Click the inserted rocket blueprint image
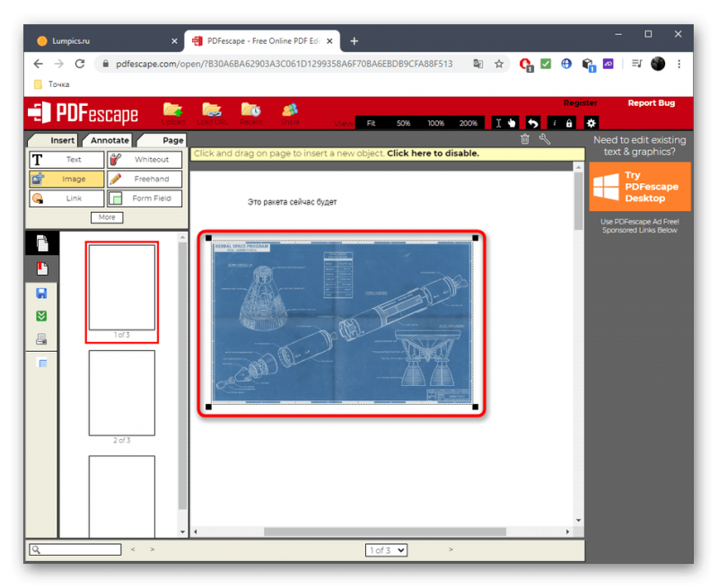The height and width of the screenshot is (588, 718). pyautogui.click(x=342, y=322)
